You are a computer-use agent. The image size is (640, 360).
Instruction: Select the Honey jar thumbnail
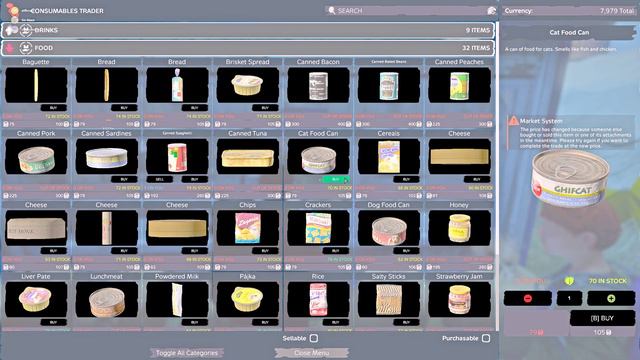[459, 228]
